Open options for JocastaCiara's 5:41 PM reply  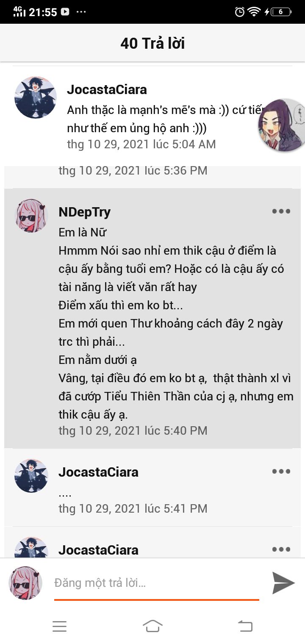coord(281,471)
